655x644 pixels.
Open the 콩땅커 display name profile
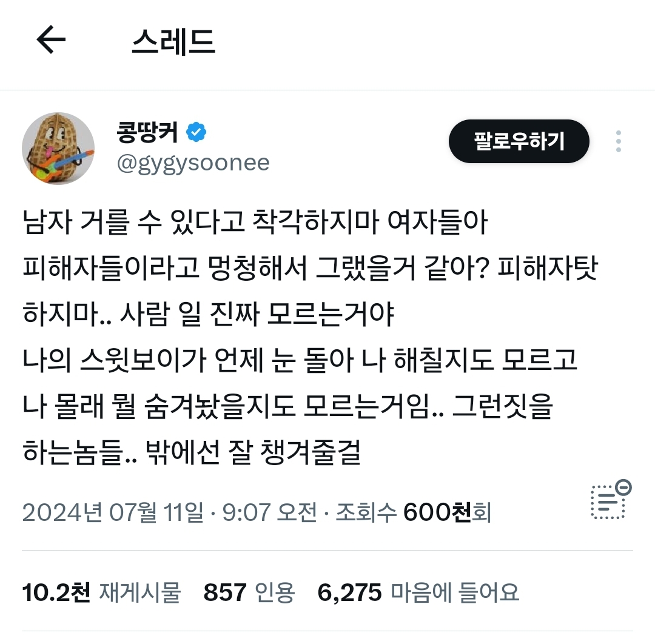point(147,132)
